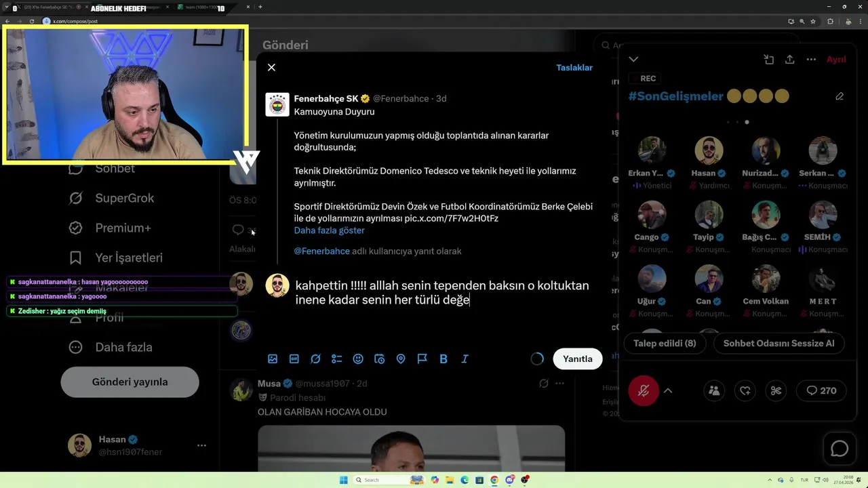
Task: Click in the reply text field
Action: click(x=444, y=293)
